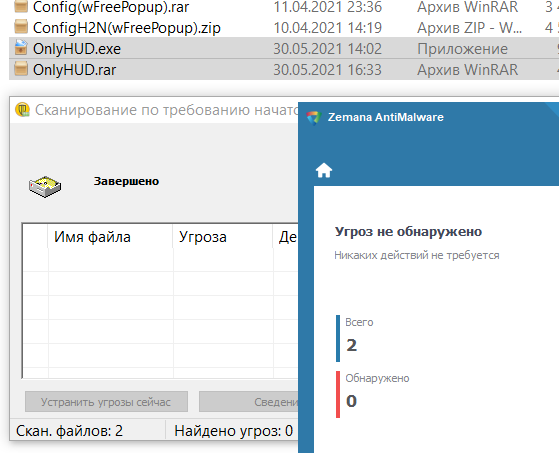Click the Всего count value 2
Screen dimensions: 559x453
click(x=352, y=345)
